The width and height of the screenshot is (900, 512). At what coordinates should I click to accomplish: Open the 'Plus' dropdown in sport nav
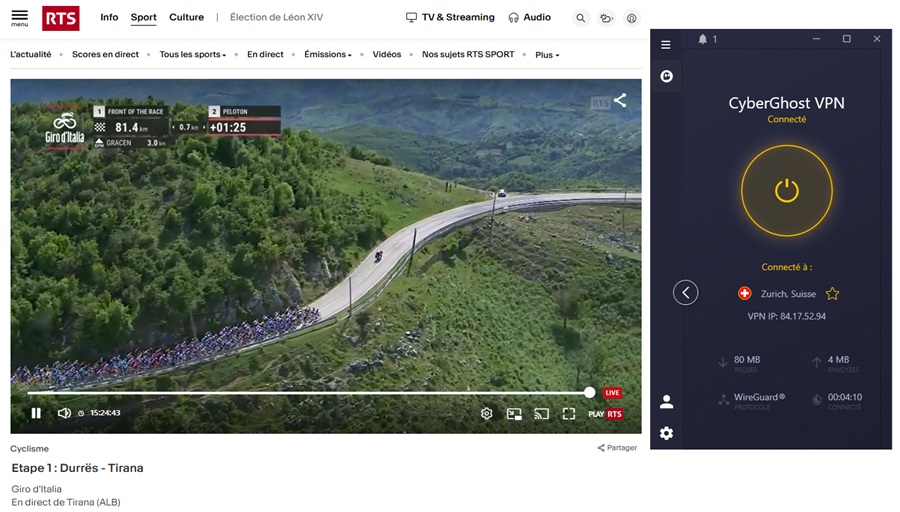point(547,55)
